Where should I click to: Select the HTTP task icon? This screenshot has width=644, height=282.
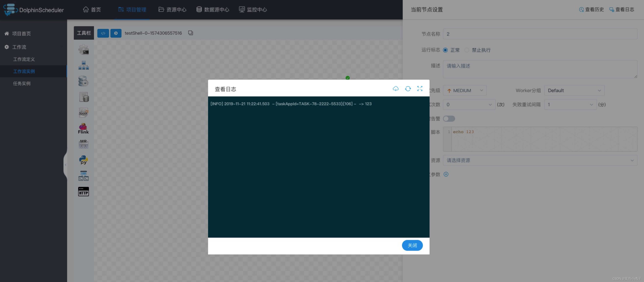pyautogui.click(x=83, y=191)
